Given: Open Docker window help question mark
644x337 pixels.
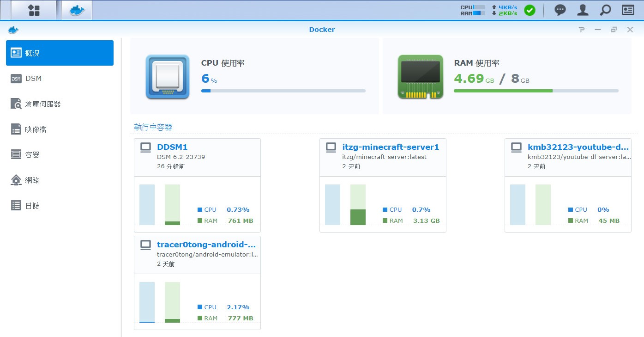Looking at the screenshot, I should (x=582, y=30).
